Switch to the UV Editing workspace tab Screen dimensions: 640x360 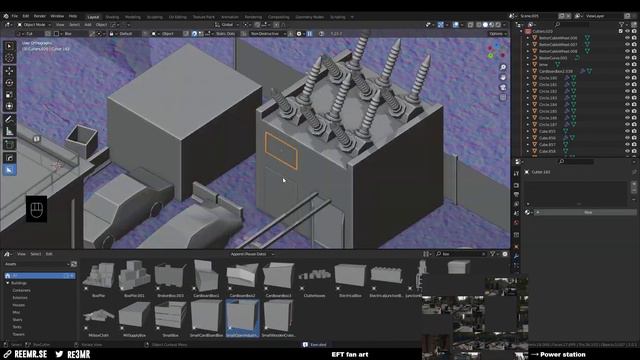[178, 17]
